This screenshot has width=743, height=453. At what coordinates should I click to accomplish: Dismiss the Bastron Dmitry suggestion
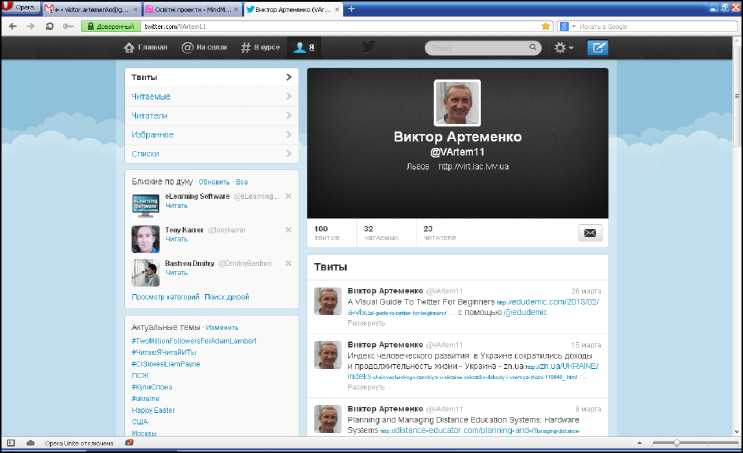click(288, 263)
